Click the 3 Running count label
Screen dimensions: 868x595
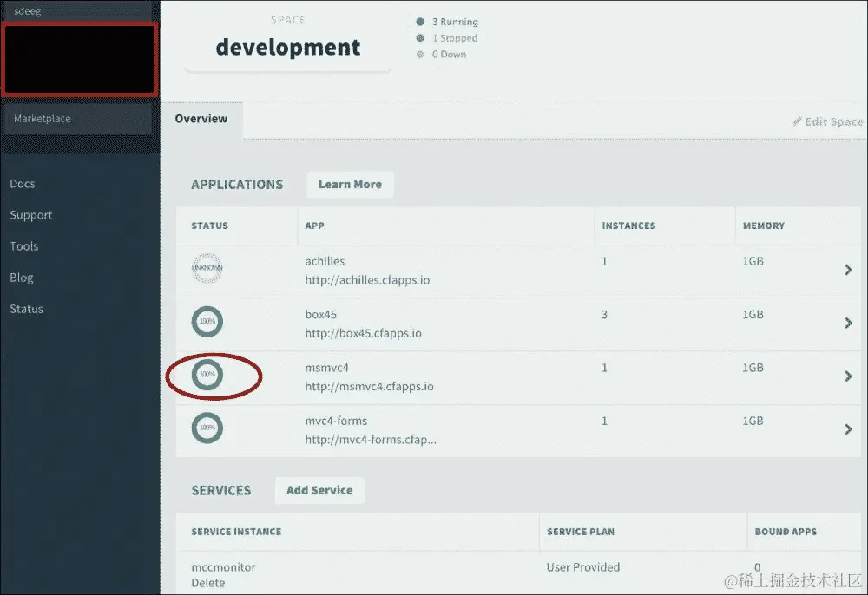tap(455, 22)
